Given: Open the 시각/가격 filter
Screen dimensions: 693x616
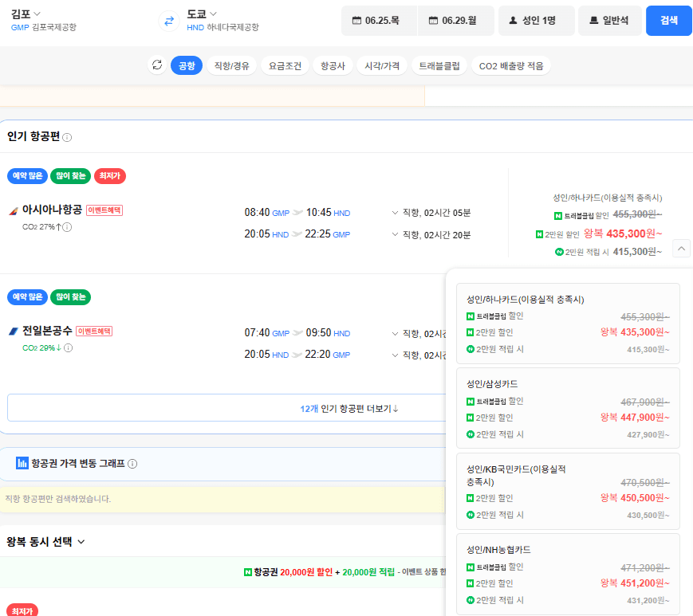Looking at the screenshot, I should tap(382, 65).
